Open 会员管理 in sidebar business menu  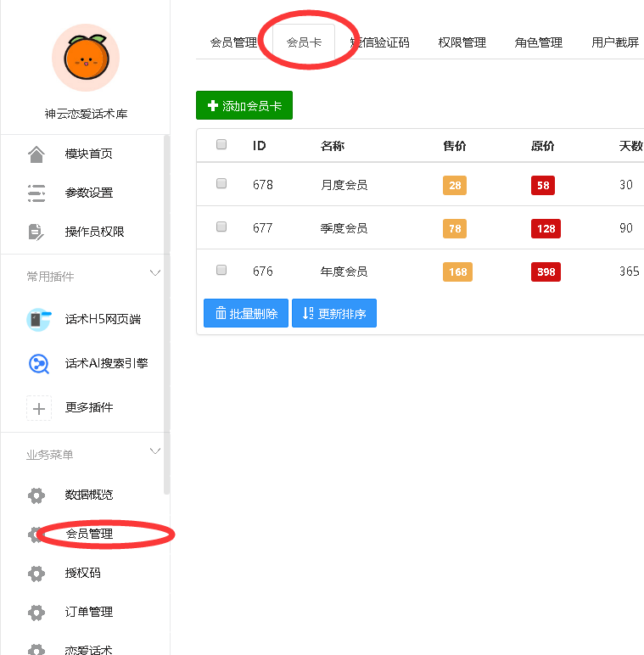(x=89, y=534)
